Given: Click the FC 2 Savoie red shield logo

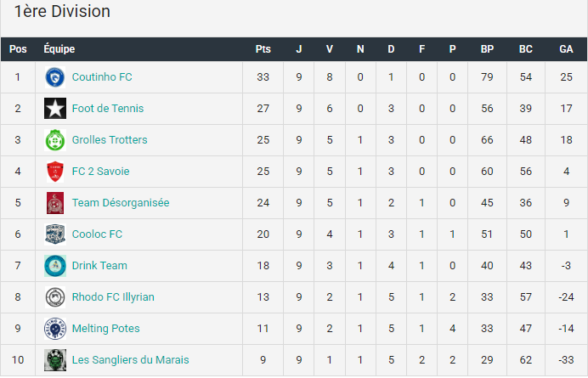Looking at the screenshot, I should click(x=55, y=172).
